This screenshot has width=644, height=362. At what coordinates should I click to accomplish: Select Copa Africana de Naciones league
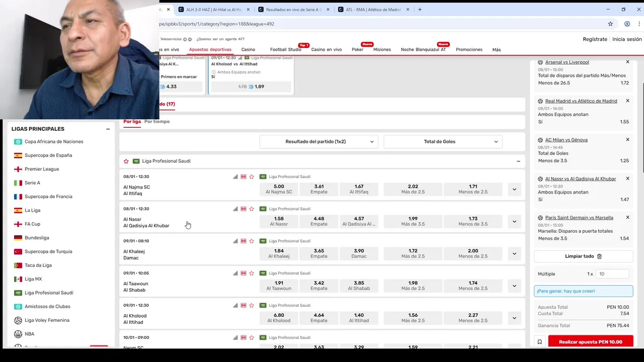54,142
